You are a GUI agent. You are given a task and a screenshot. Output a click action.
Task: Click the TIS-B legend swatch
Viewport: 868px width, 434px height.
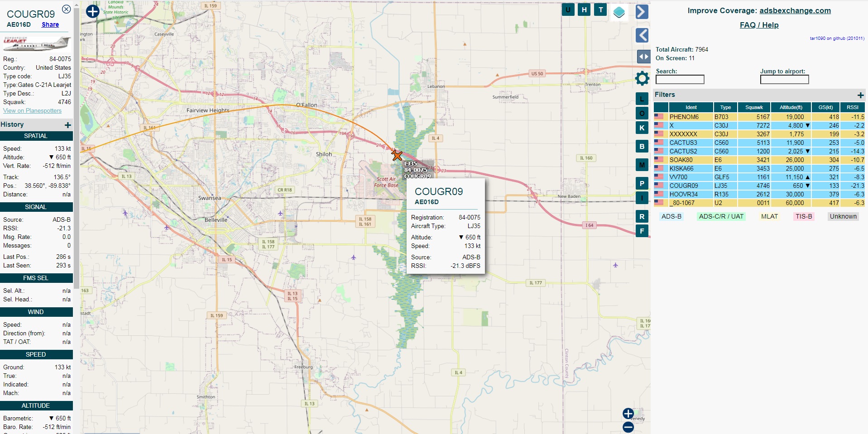[x=804, y=216]
